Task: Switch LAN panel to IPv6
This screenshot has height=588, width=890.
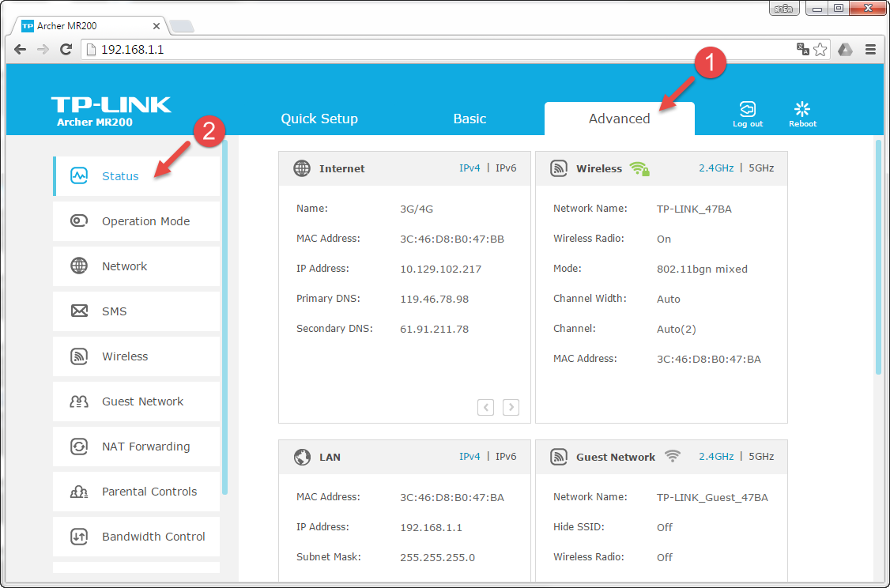Action: pyautogui.click(x=506, y=456)
